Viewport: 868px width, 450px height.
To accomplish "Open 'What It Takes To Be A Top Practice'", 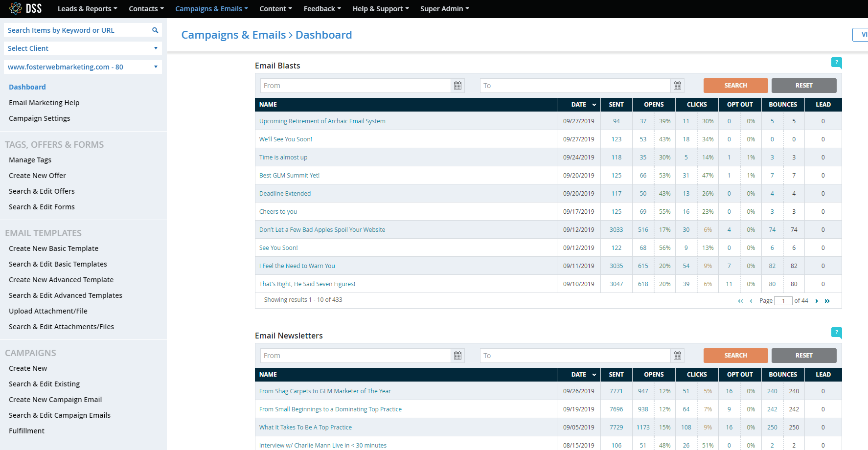I will [x=305, y=427].
